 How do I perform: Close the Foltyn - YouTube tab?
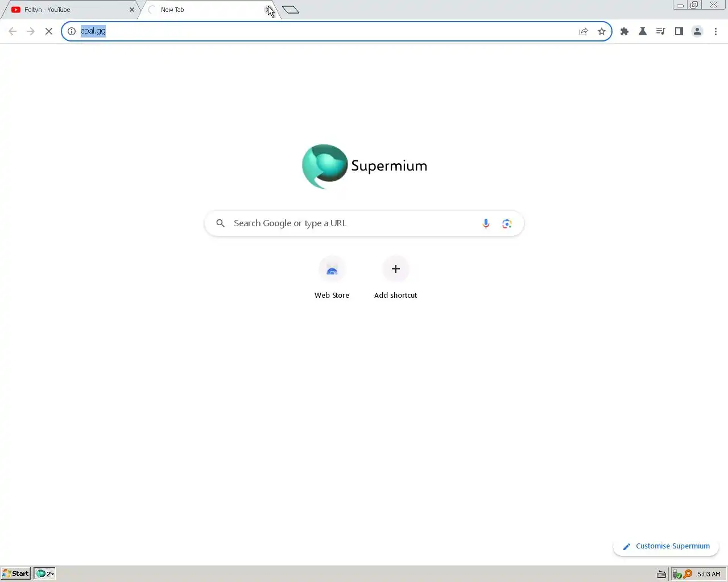pos(132,10)
